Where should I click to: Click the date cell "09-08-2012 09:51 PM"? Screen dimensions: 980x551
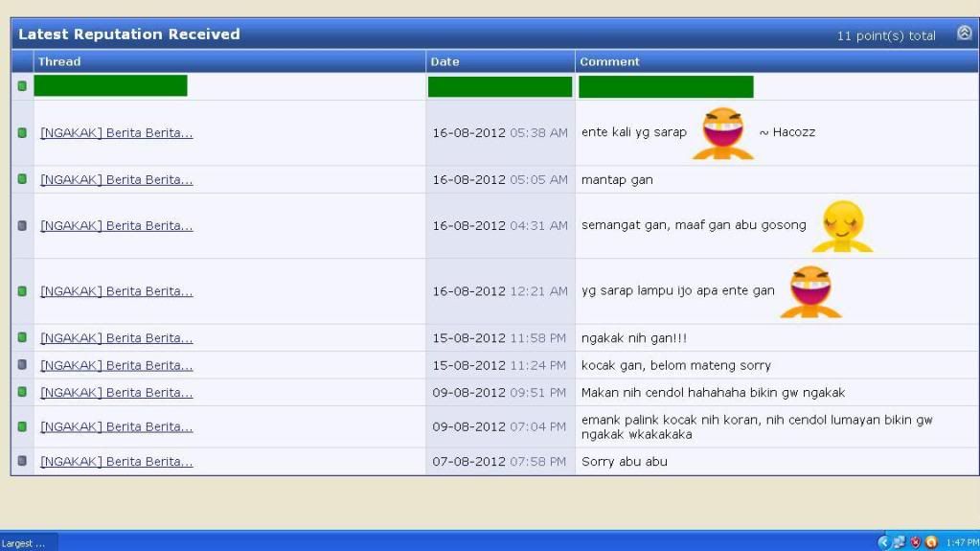pyautogui.click(x=499, y=393)
